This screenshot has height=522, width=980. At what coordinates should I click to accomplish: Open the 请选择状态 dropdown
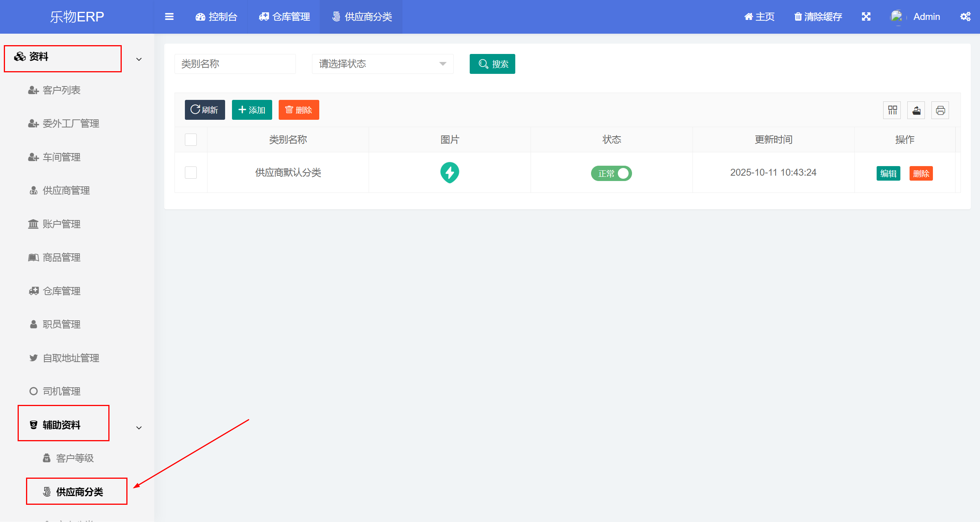382,64
